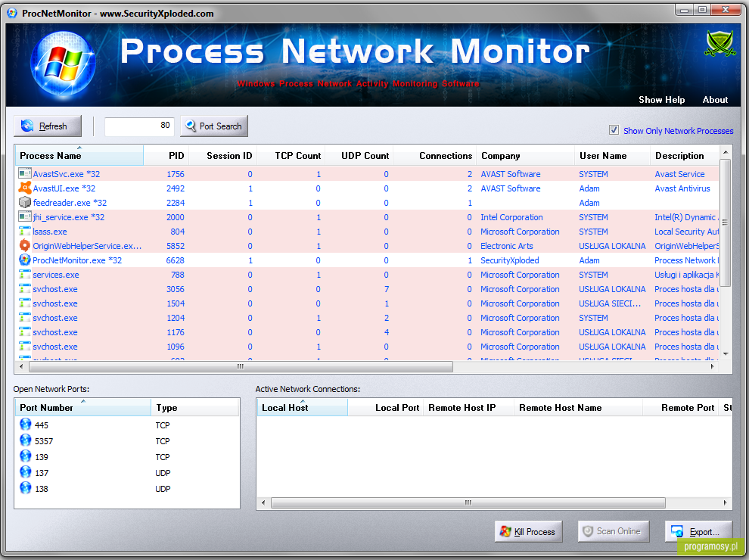
Task: Click the jhi_service.exe process icon
Action: [x=25, y=216]
